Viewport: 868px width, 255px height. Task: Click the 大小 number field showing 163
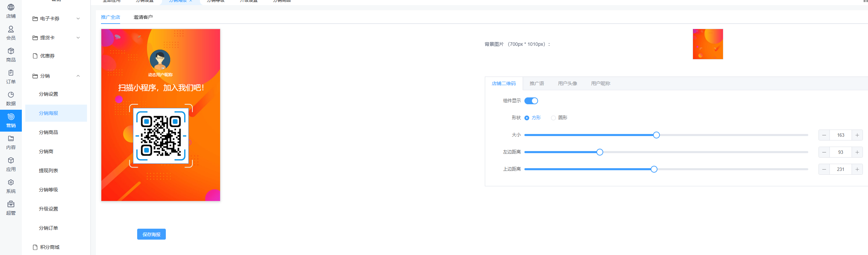pos(841,135)
